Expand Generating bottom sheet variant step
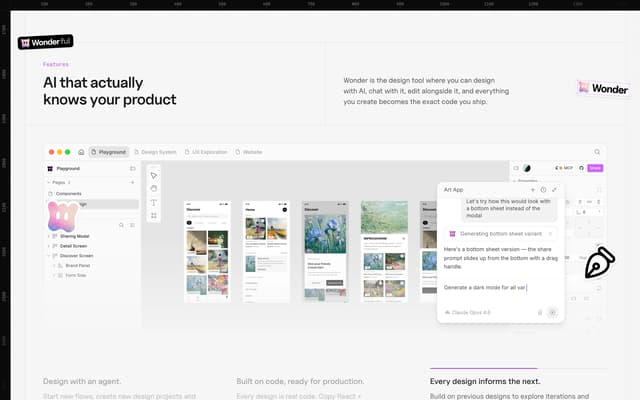 [550, 234]
